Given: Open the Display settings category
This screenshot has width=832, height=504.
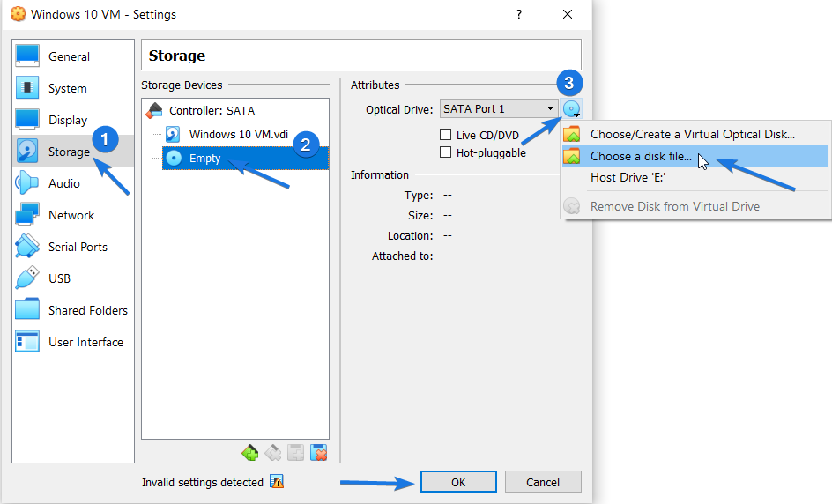Looking at the screenshot, I should click(73, 120).
